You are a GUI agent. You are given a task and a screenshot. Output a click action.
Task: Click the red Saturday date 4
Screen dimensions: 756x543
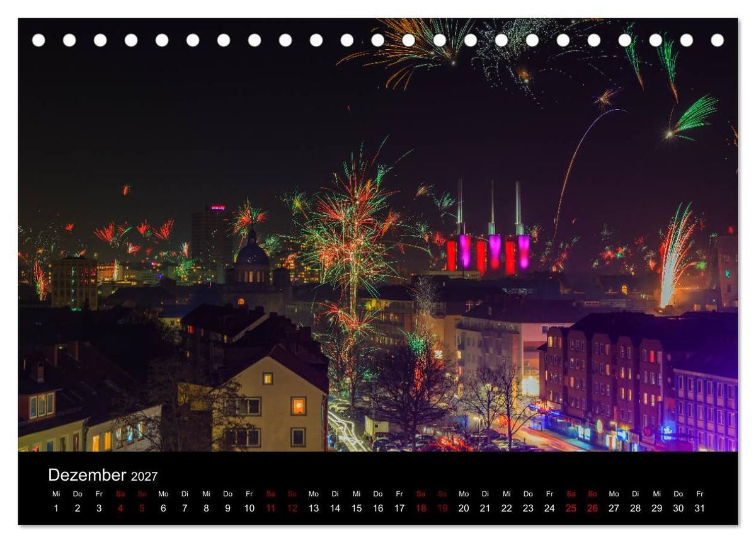120,508
